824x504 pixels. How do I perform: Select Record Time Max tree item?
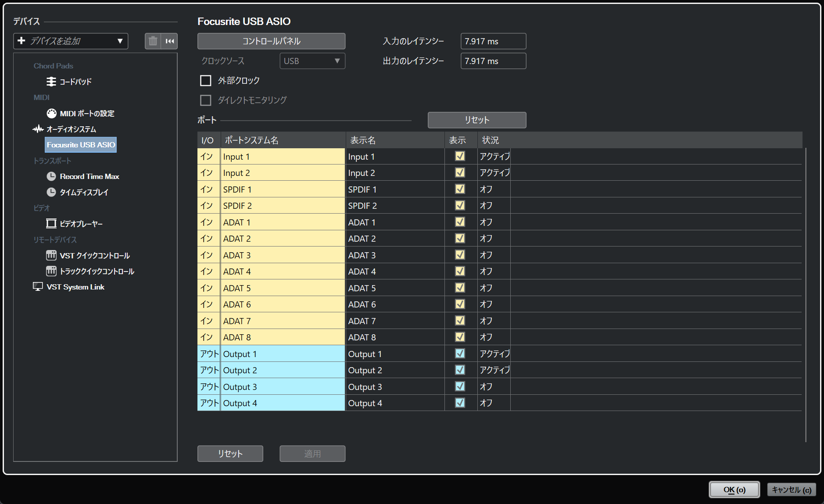coord(90,176)
